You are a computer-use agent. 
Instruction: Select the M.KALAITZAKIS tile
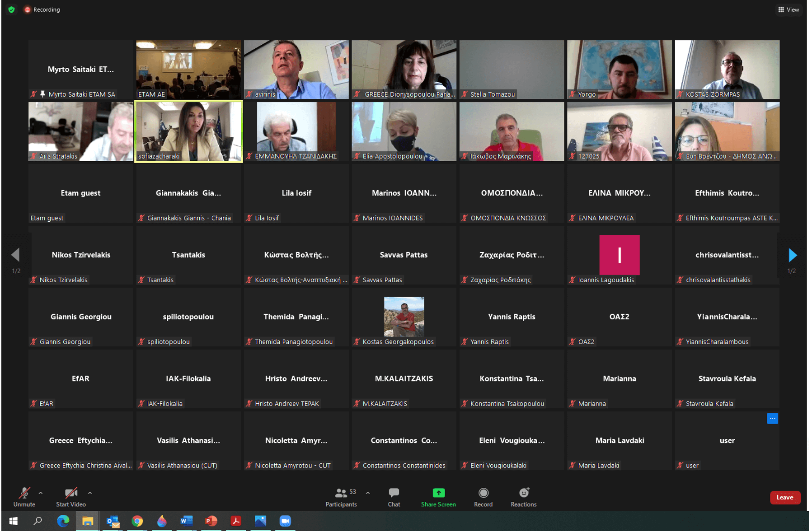(404, 379)
